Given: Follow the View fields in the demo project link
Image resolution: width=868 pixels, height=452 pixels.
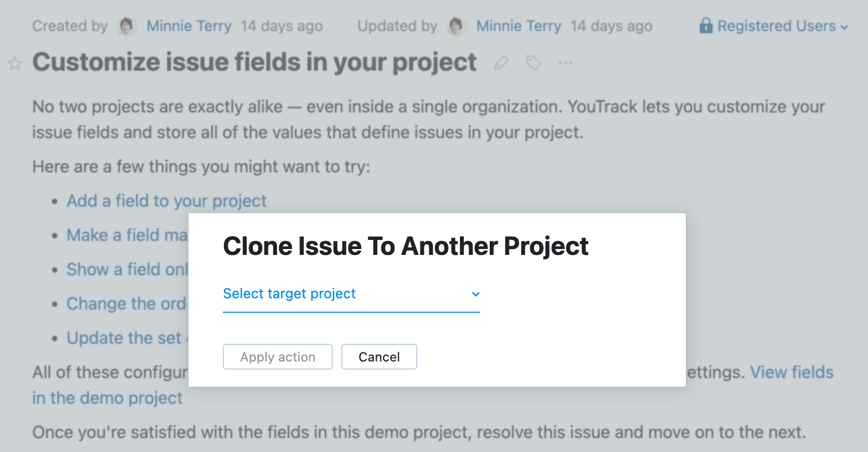Looking at the screenshot, I should click(792, 372).
